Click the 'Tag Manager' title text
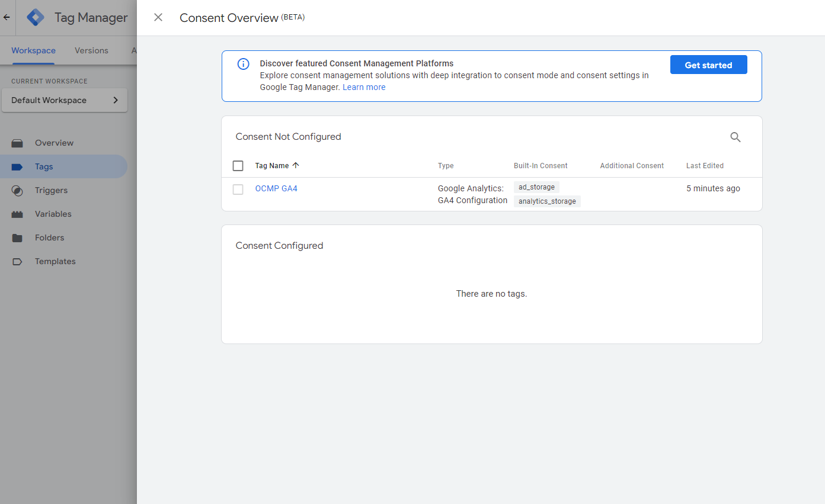 [91, 18]
